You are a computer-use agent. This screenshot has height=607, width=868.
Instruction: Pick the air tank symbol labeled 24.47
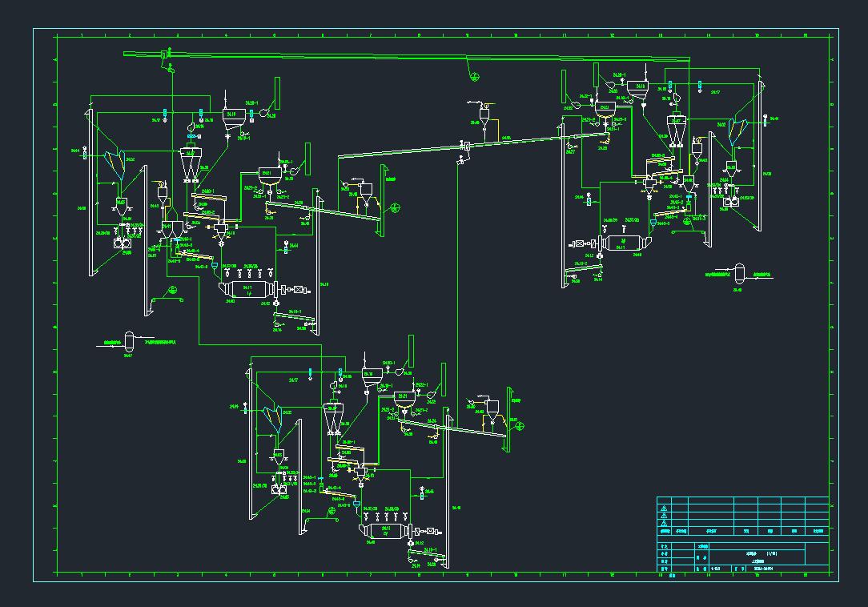pyautogui.click(x=128, y=341)
